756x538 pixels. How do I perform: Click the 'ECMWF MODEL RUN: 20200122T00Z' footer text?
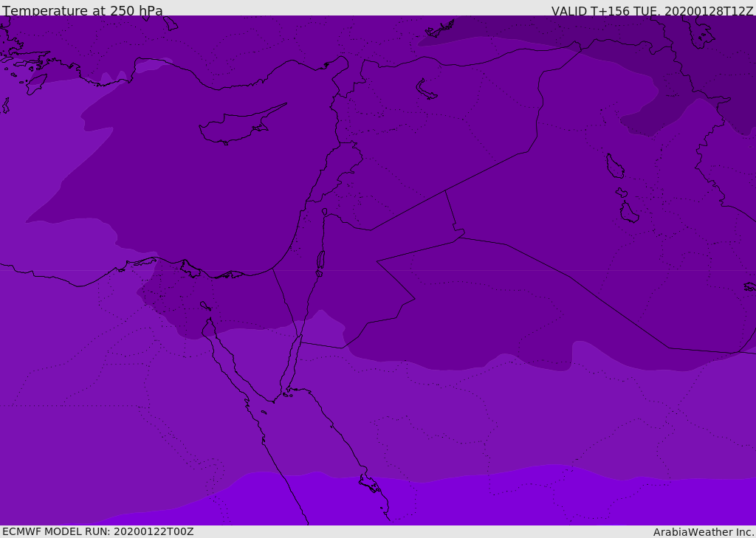point(98,531)
